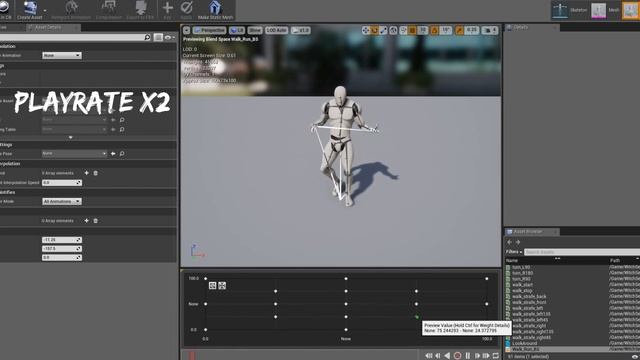Step one frame forward
The width and height of the screenshot is (640, 360).
click(477, 356)
